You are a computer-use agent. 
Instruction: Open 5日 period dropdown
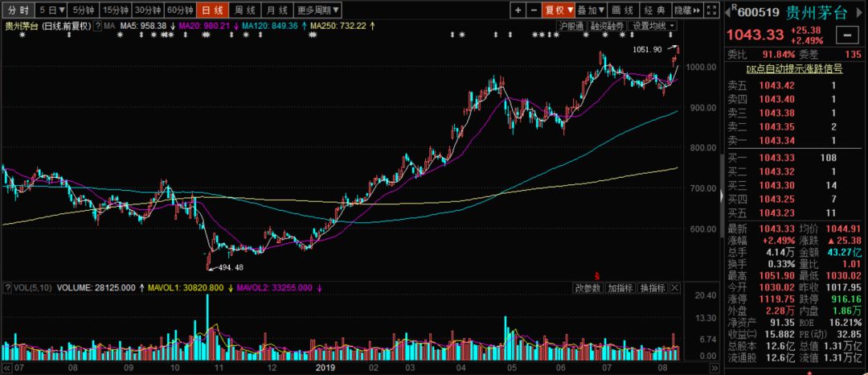pos(52,10)
